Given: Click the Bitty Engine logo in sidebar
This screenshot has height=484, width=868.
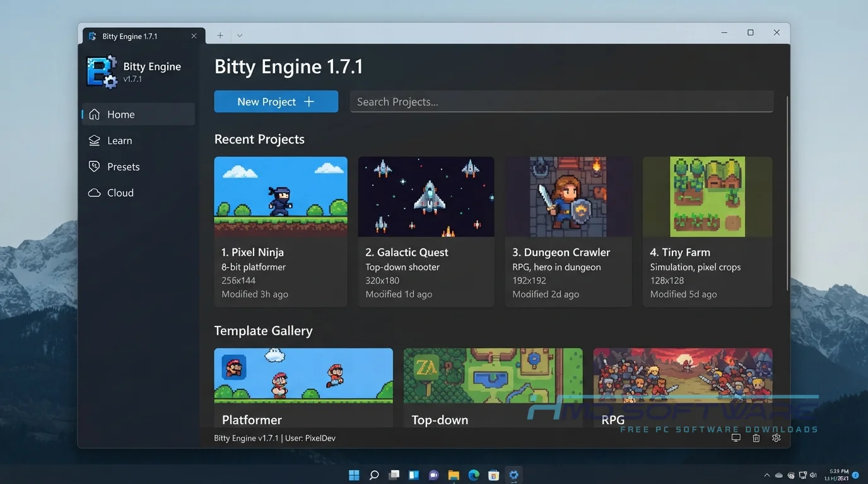Looking at the screenshot, I should [x=102, y=71].
